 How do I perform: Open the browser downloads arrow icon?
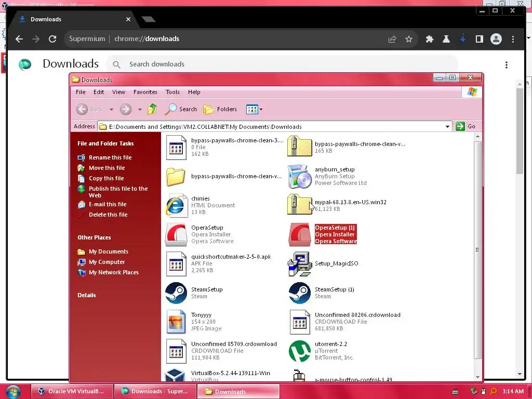(463, 38)
